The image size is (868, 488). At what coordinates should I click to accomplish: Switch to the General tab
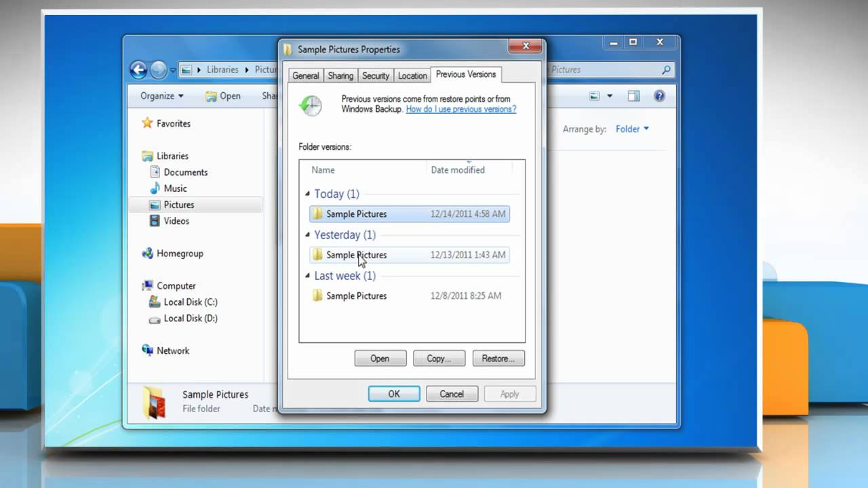click(x=306, y=76)
